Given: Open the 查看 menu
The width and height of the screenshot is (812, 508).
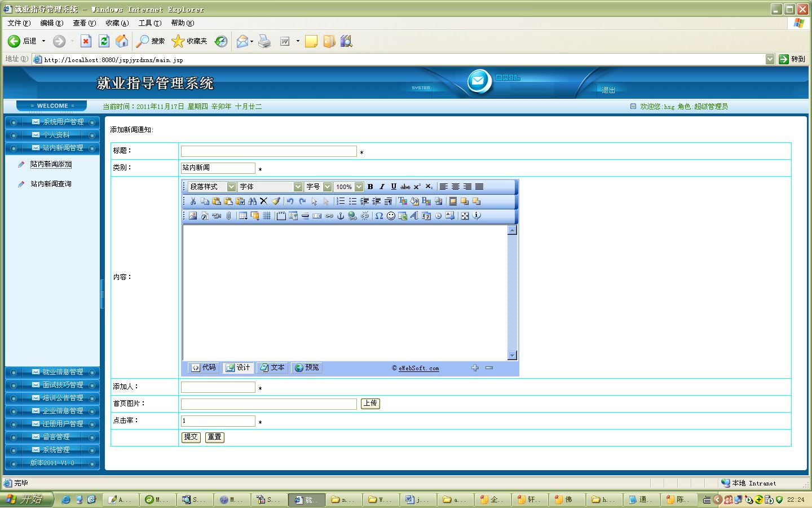Looking at the screenshot, I should tap(85, 23).
